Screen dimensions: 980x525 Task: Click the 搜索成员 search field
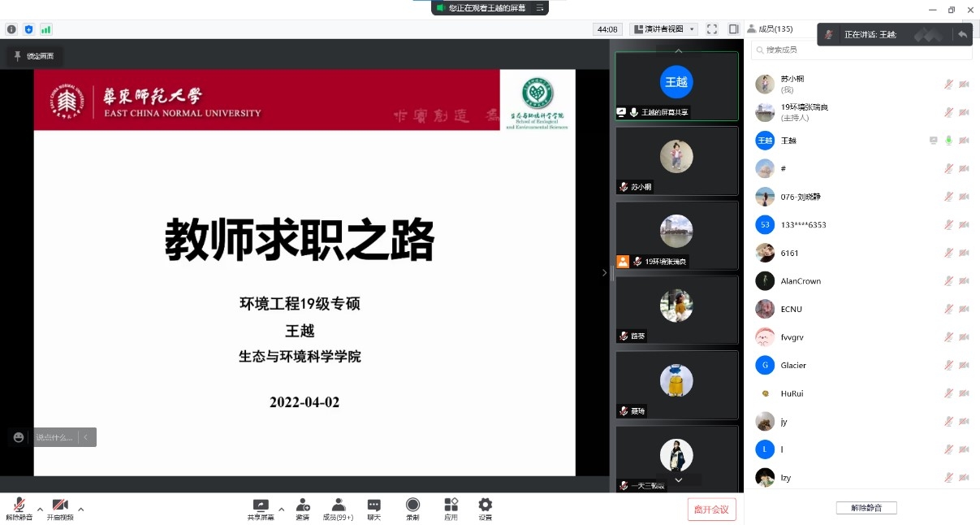861,50
